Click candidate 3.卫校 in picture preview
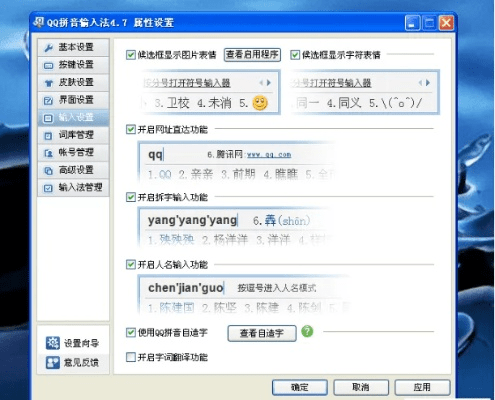The image size is (495, 400). point(172,103)
